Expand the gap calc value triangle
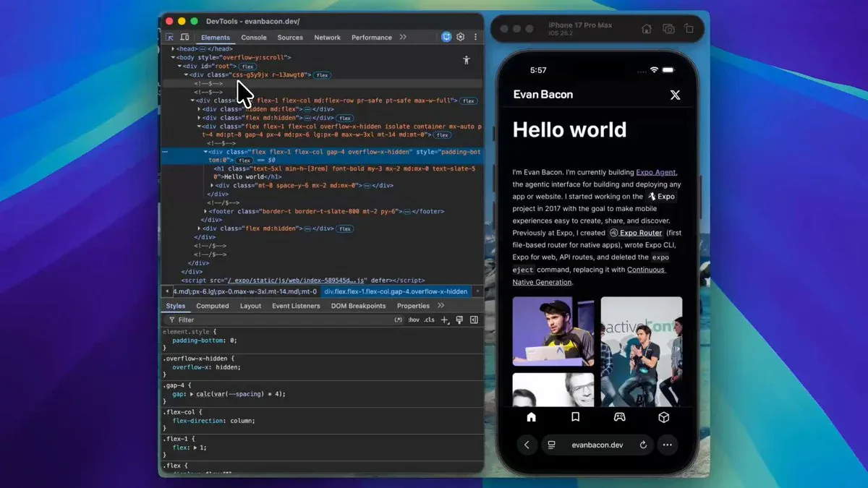868x488 pixels. click(x=192, y=394)
